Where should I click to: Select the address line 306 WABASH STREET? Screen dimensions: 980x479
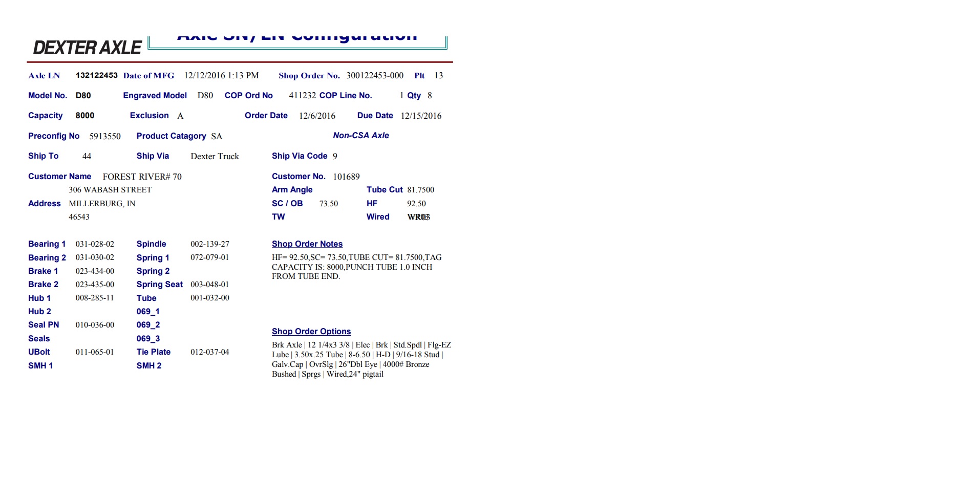pyautogui.click(x=110, y=190)
